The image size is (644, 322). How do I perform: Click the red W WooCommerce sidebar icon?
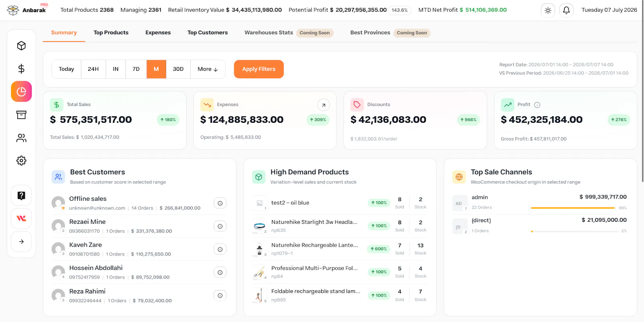21,218
